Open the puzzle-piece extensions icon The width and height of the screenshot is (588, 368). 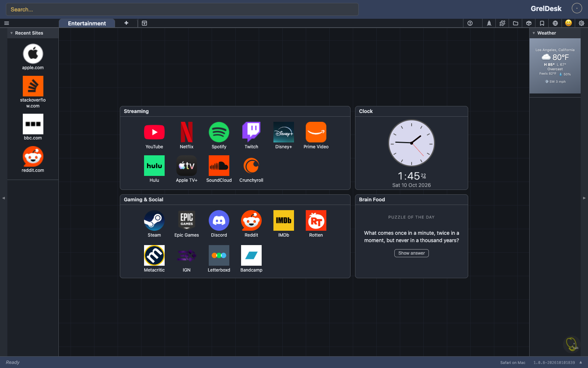(x=502, y=23)
